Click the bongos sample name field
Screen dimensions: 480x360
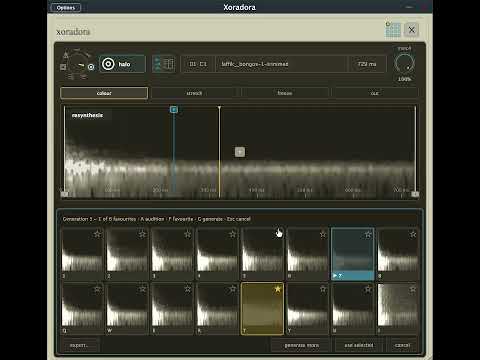tap(282, 64)
